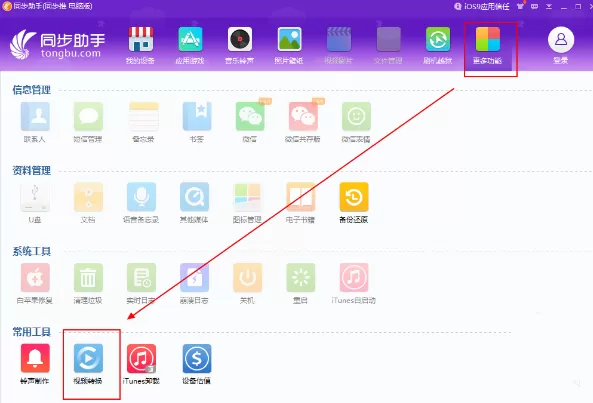The height and width of the screenshot is (403, 593).
Task: Open 语音备忘录 voice memos
Action: point(141,203)
